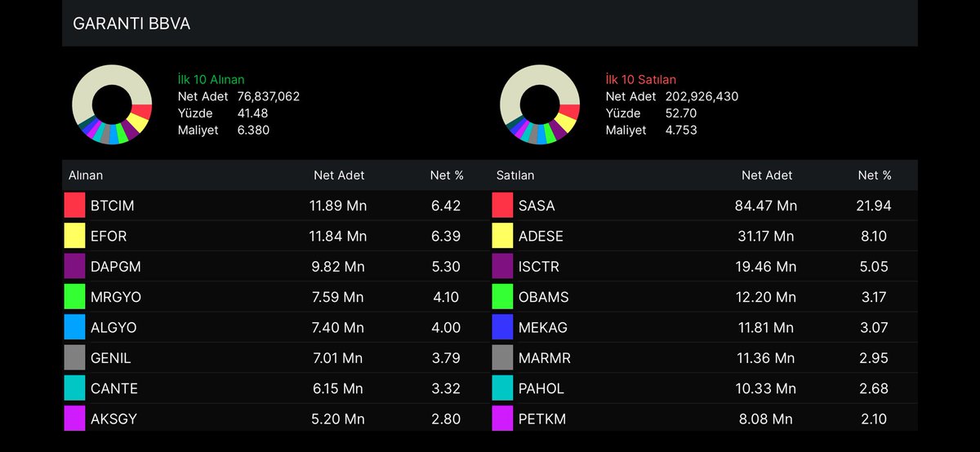Click the İlk 10 Satılan heading

pos(641,80)
